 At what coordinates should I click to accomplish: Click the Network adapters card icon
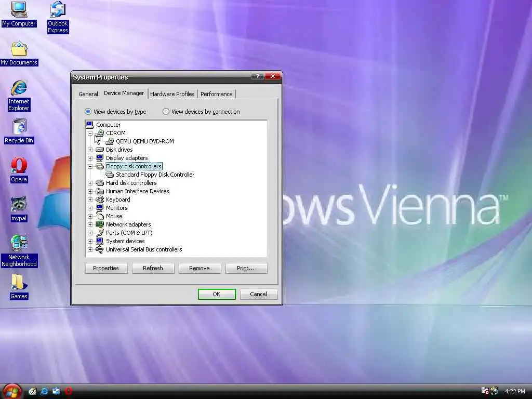[x=99, y=224]
